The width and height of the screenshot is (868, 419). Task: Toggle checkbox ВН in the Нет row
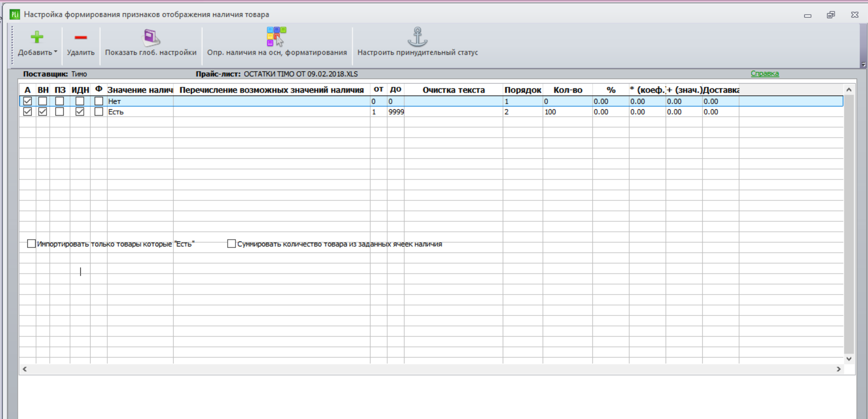pyautogui.click(x=43, y=101)
